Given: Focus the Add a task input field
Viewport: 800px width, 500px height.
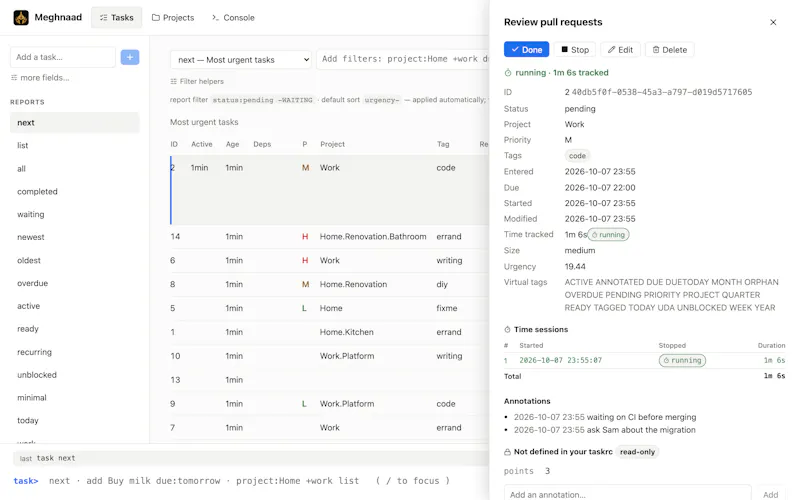Looking at the screenshot, I should coord(63,57).
